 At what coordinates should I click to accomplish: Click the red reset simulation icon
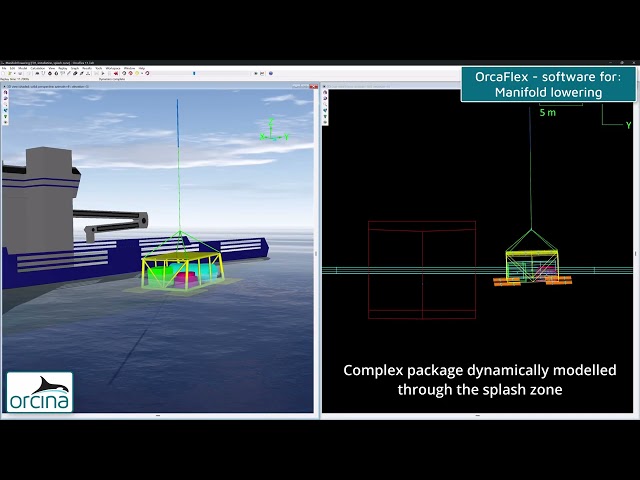116,73
